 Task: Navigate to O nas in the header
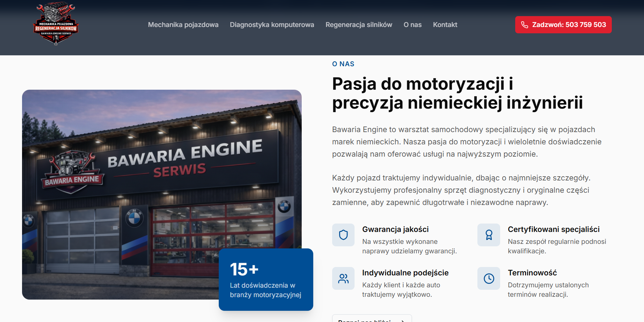pos(413,25)
